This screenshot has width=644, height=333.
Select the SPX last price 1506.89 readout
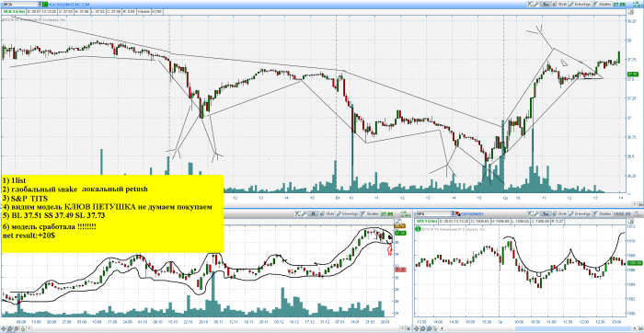621,214
